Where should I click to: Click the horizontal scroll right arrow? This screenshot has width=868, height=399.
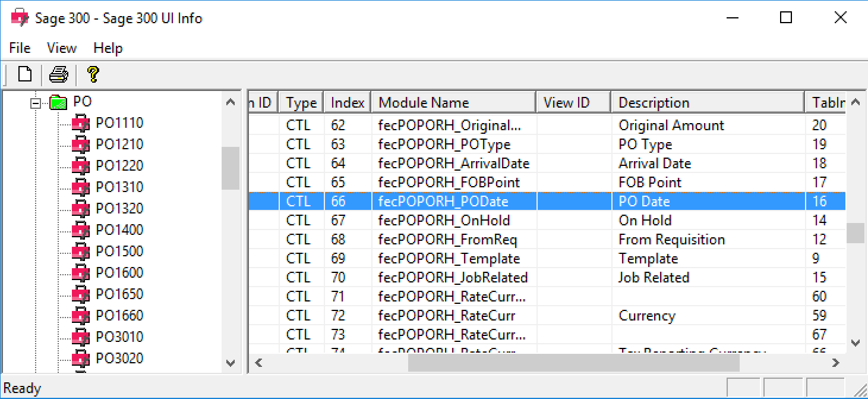tap(836, 362)
